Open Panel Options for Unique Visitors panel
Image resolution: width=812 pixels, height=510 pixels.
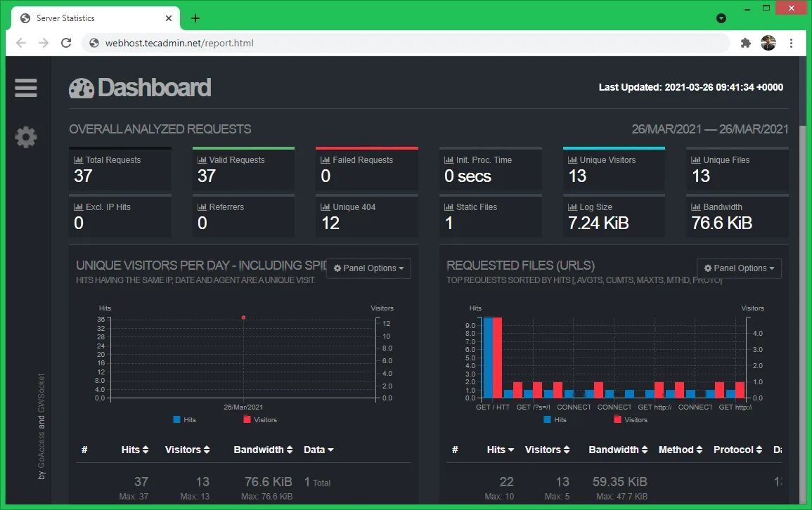[x=368, y=268]
